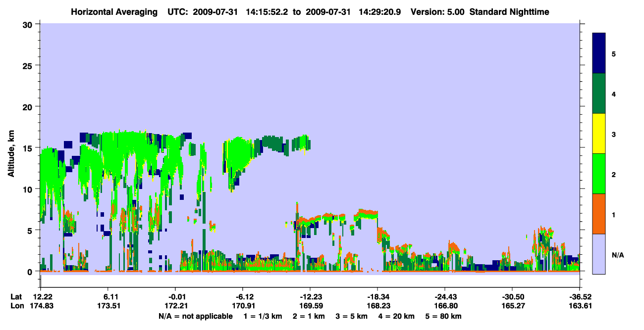This screenshot has height=330, width=644.
Task: Click the 'Lat' row label
Action: point(16,296)
